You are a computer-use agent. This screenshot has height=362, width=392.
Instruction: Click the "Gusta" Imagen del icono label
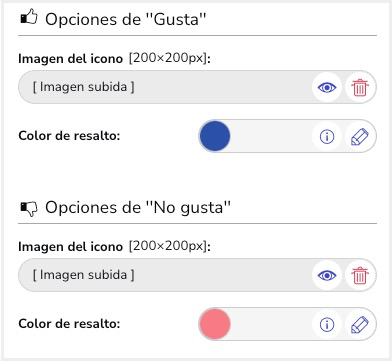(x=71, y=59)
